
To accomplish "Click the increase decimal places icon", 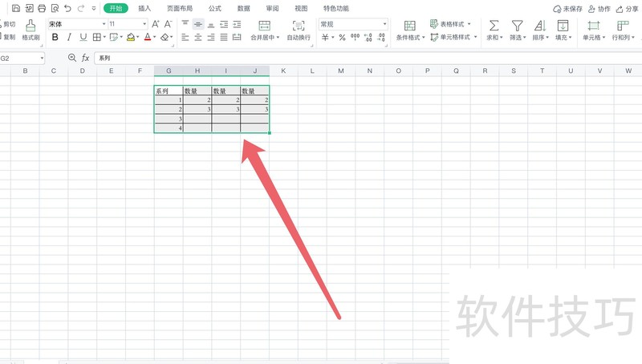I will [368, 37].
